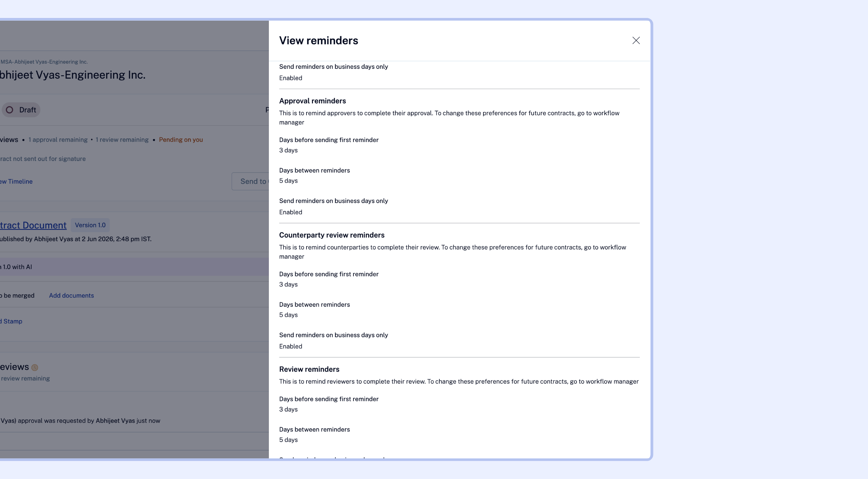Click '3 days' under Counterparty review reminders
The width and height of the screenshot is (868, 479).
click(x=289, y=284)
